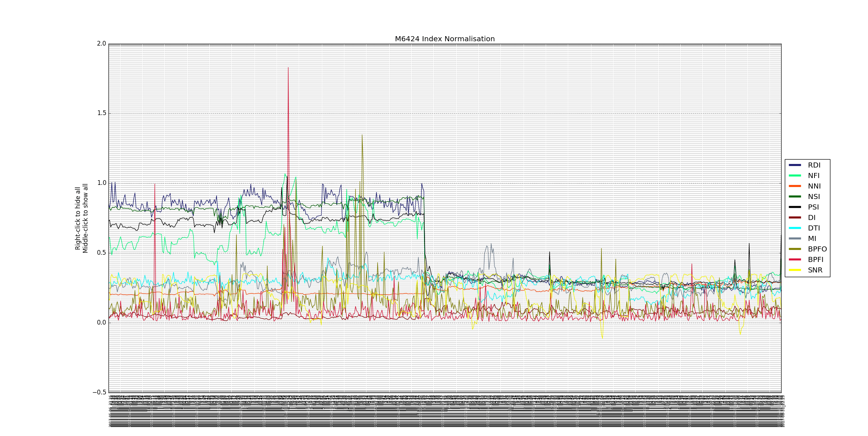The width and height of the screenshot is (868, 436).
Task: Click the yellow SNR legend line
Action: click(x=795, y=270)
